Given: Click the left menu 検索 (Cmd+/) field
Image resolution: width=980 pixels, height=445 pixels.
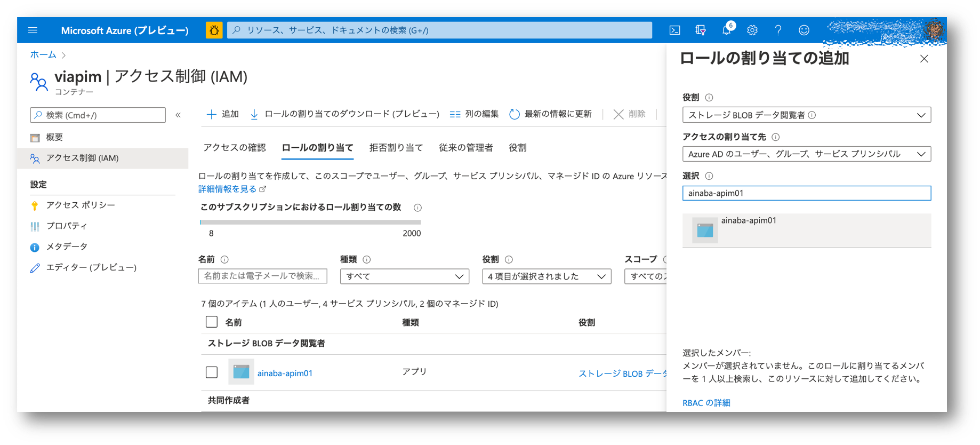Looking at the screenshot, I should 98,115.
